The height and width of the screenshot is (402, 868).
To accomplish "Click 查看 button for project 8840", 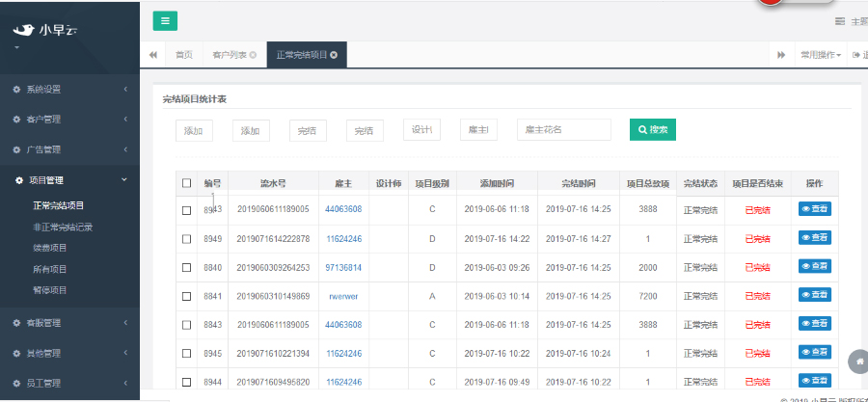I will click(x=814, y=267).
